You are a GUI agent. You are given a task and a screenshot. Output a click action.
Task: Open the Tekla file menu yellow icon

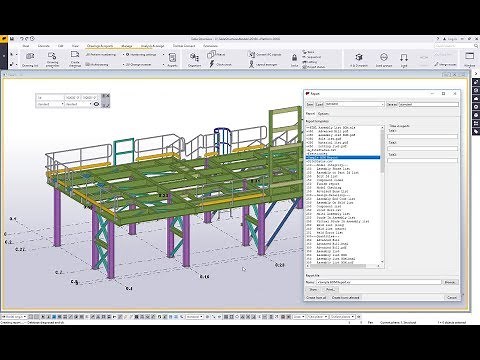[x=4, y=39]
